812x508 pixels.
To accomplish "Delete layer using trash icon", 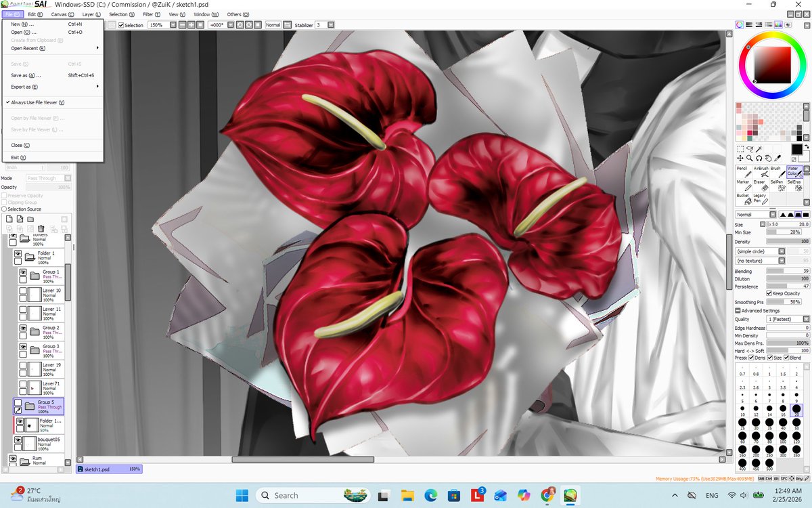I will 41,229.
